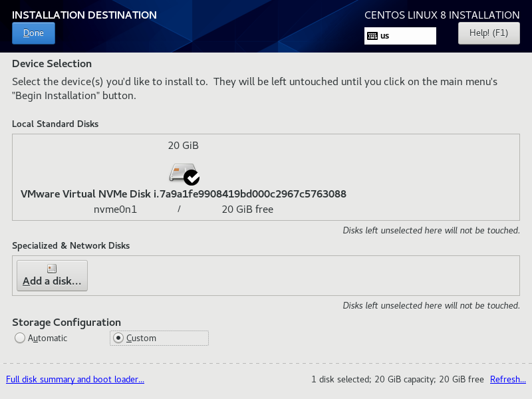Click the "us" keyboard layout text
The image size is (532, 399).
tap(385, 36)
